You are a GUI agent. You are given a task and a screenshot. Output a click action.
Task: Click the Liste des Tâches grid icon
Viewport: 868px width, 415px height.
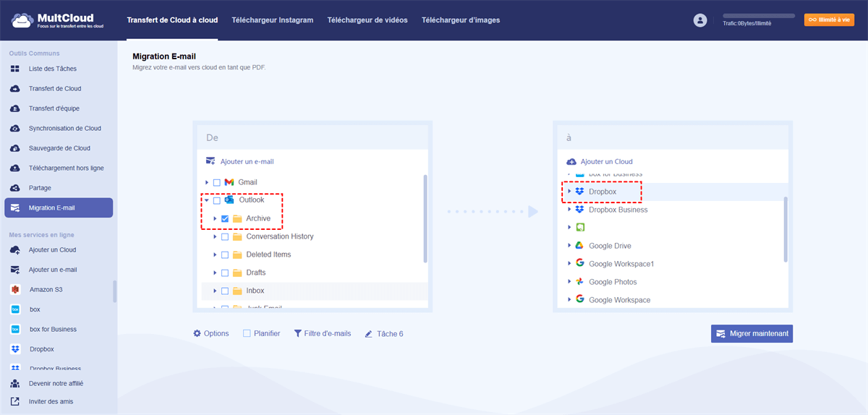15,69
